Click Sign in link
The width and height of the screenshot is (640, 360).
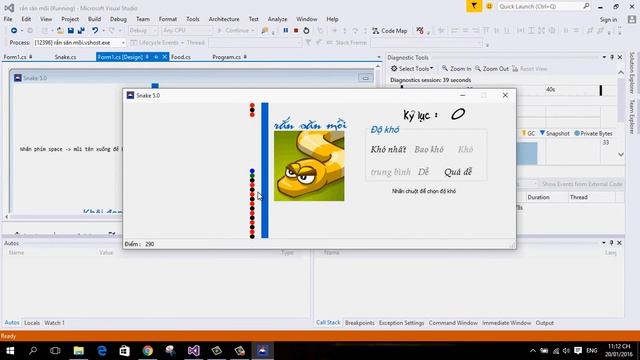pyautogui.click(x=608, y=20)
